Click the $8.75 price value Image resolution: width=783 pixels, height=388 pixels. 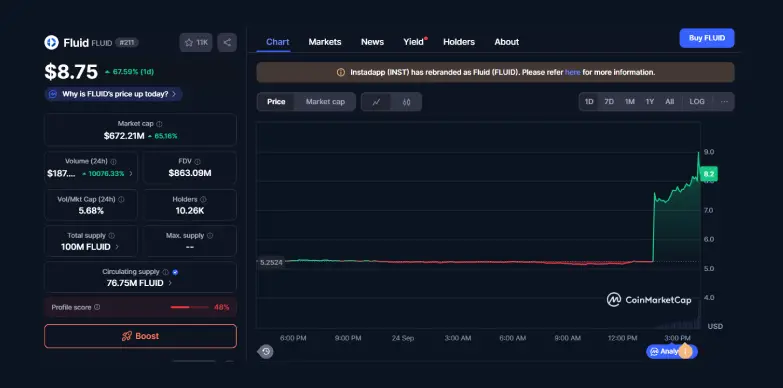(71, 72)
